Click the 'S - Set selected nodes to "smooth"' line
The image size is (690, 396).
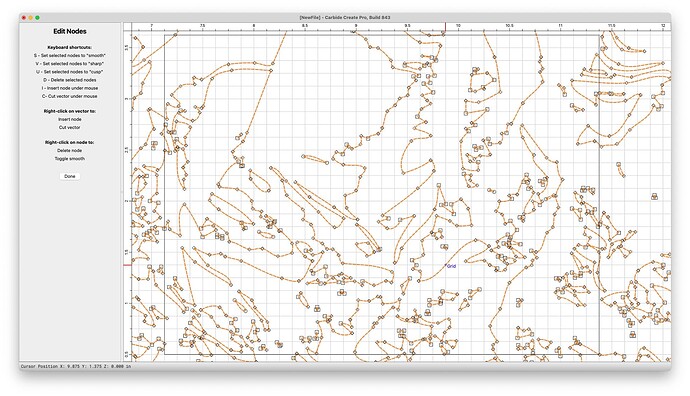pyautogui.click(x=70, y=55)
